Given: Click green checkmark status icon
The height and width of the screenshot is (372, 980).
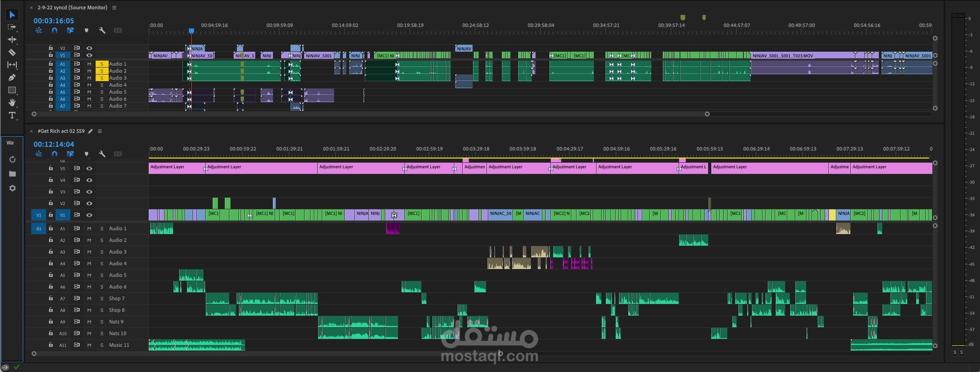Looking at the screenshot, I should click(17, 367).
